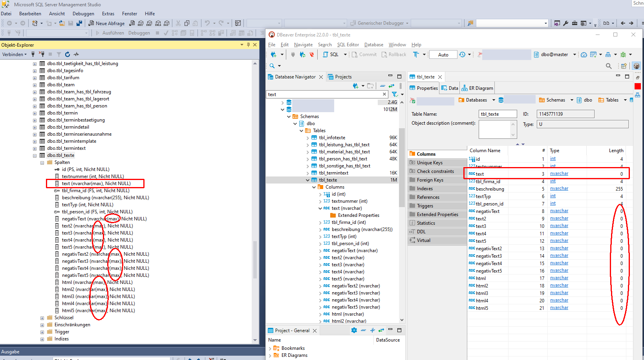Open transaction history via the clock icon

point(462,54)
